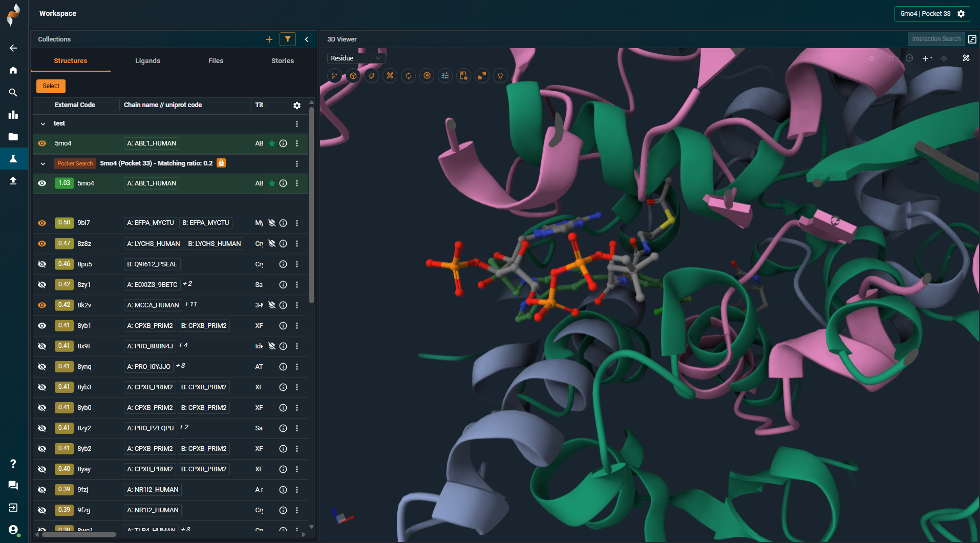
Task: Click the horizontal scrollbar under structures table
Action: click(79, 534)
